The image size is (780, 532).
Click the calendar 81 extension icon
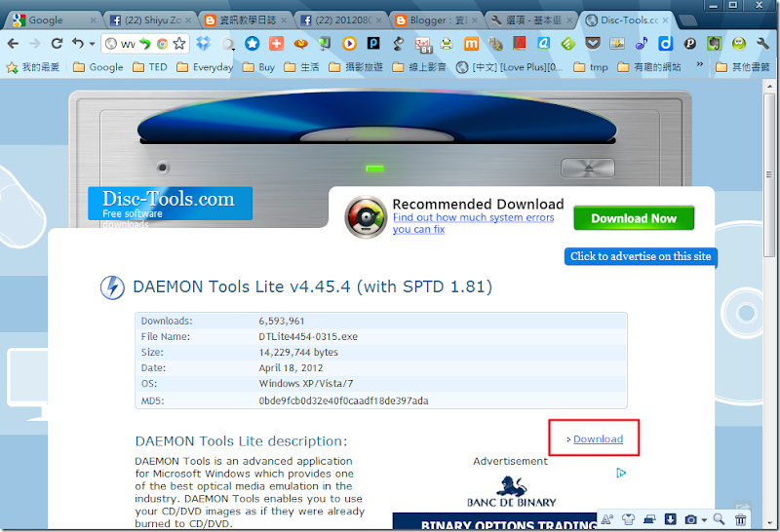coord(423,44)
